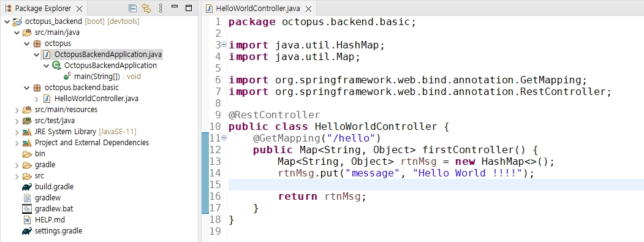
Task: Click the OctopusBackendApplication class icon
Action: coord(56,66)
